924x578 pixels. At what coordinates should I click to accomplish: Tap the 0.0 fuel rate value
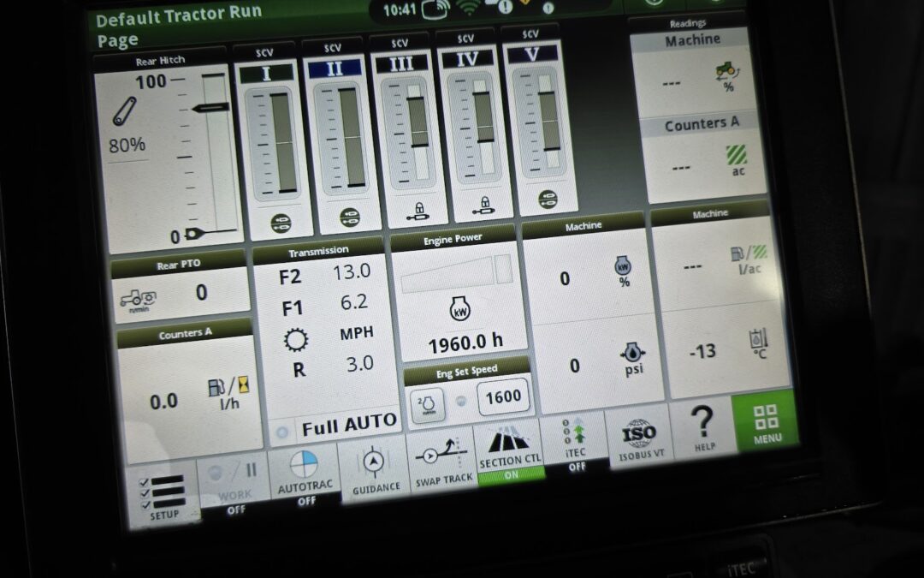tap(163, 402)
